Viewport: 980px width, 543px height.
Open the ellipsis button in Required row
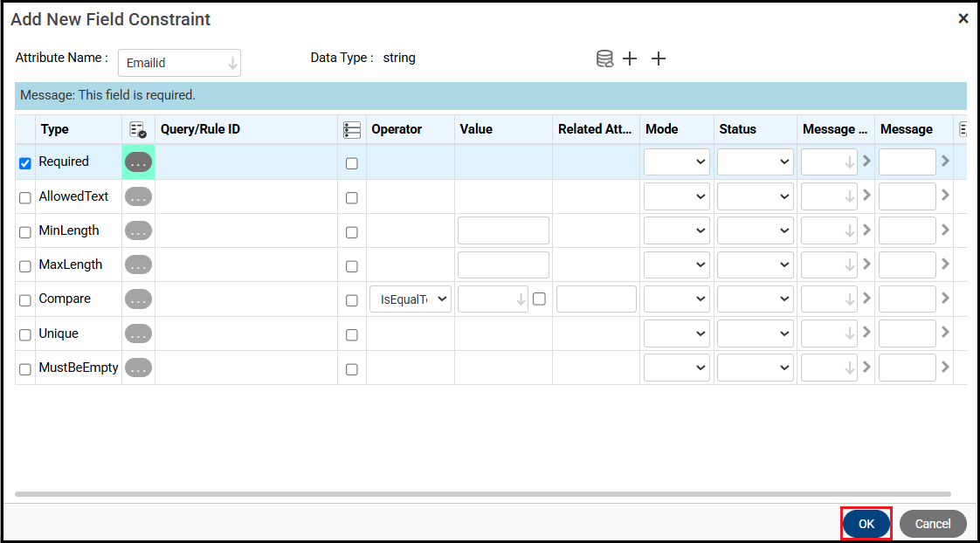[x=138, y=162]
